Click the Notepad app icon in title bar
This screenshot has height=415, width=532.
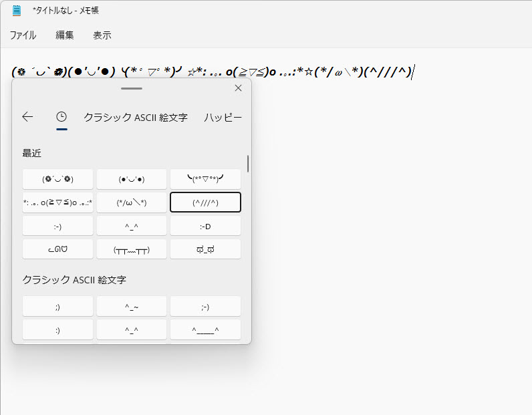(17, 11)
